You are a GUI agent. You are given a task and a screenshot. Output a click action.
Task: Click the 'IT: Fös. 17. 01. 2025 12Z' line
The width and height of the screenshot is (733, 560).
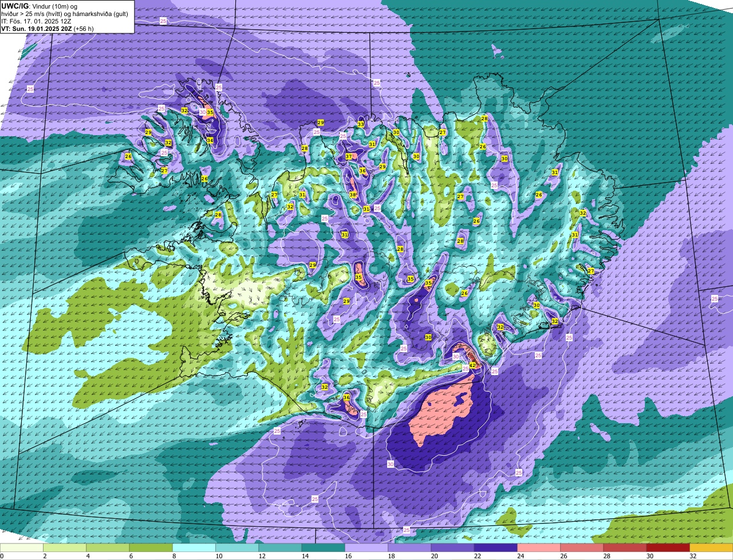point(36,21)
